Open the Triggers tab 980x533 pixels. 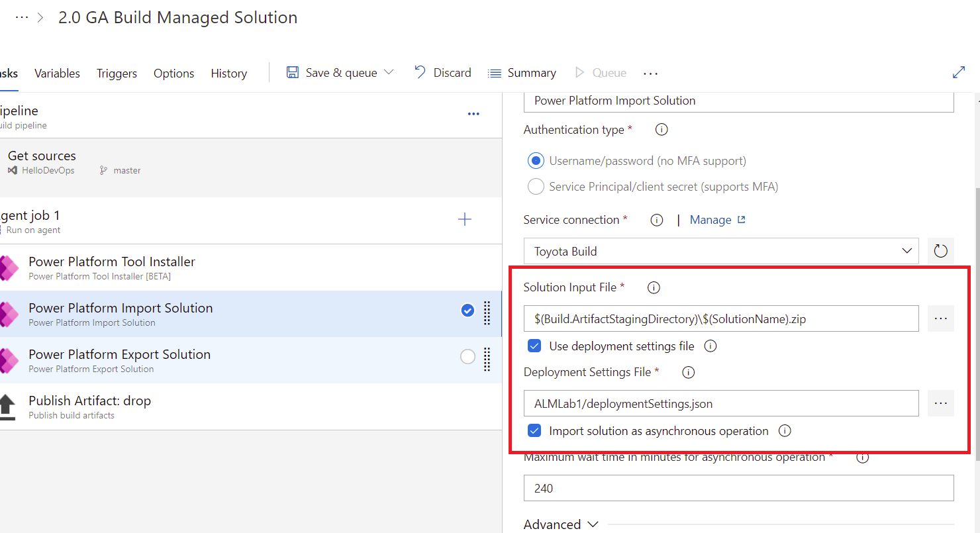(x=117, y=73)
